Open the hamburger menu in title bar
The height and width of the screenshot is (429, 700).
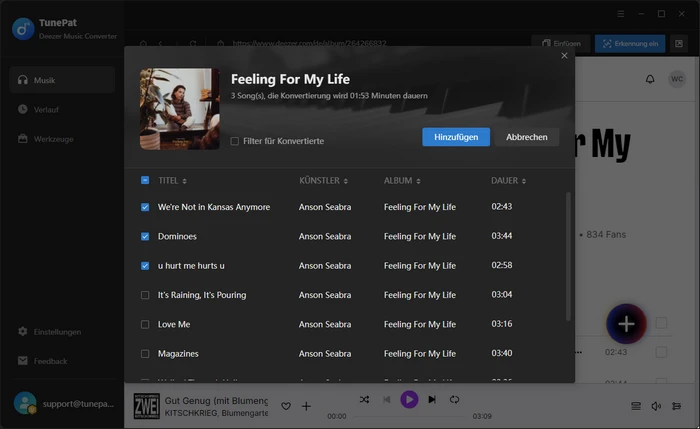[x=621, y=14]
